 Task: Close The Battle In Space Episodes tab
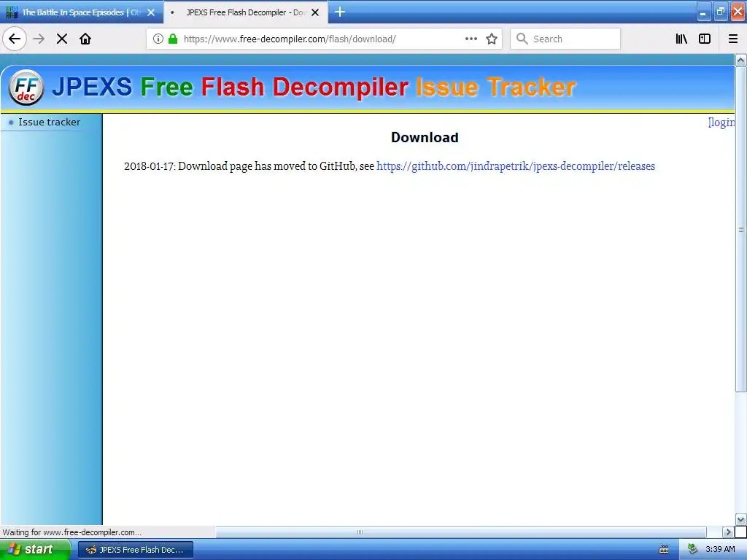[151, 12]
